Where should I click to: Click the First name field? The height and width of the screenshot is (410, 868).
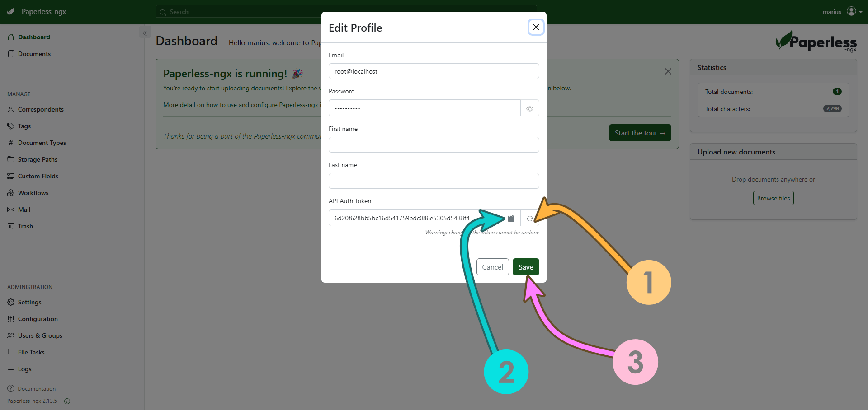pos(434,145)
